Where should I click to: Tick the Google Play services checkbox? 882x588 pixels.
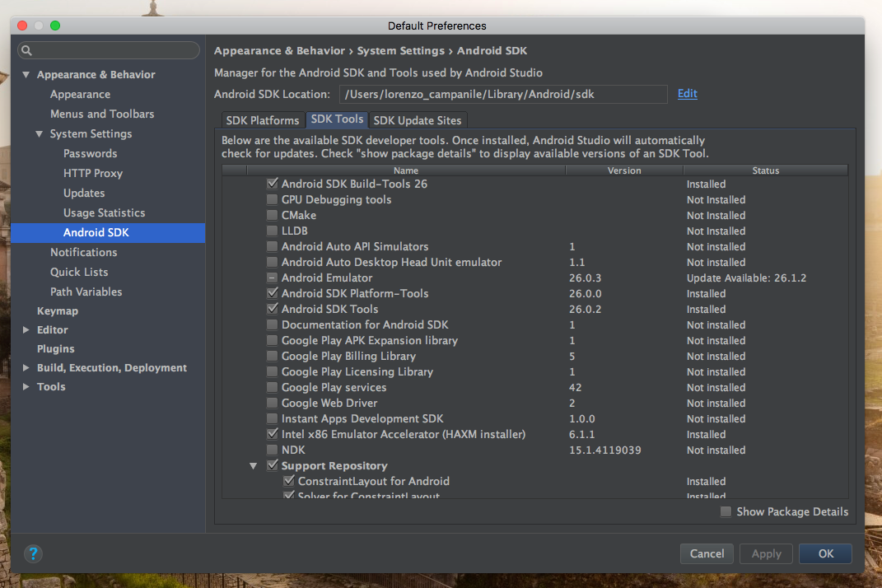pos(273,387)
